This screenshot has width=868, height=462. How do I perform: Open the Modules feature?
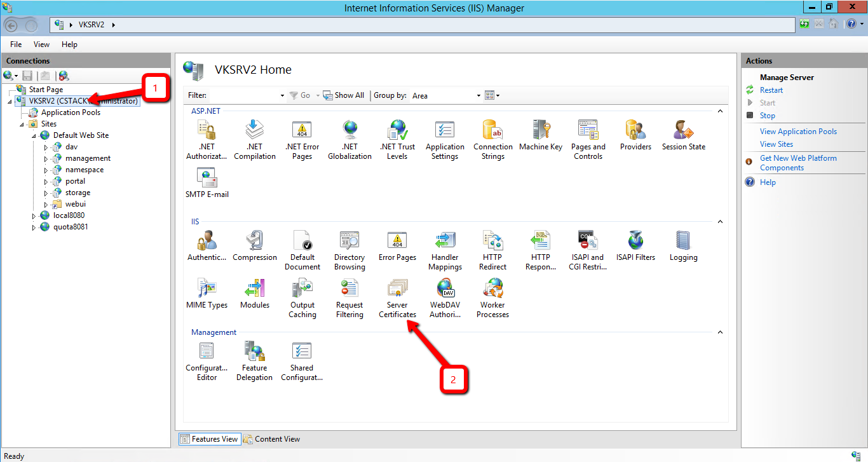click(255, 294)
